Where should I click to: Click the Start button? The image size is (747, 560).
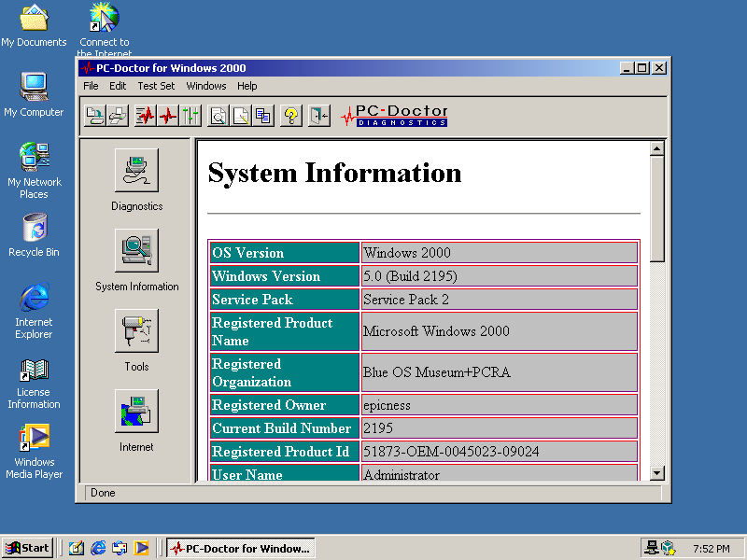click(x=27, y=548)
